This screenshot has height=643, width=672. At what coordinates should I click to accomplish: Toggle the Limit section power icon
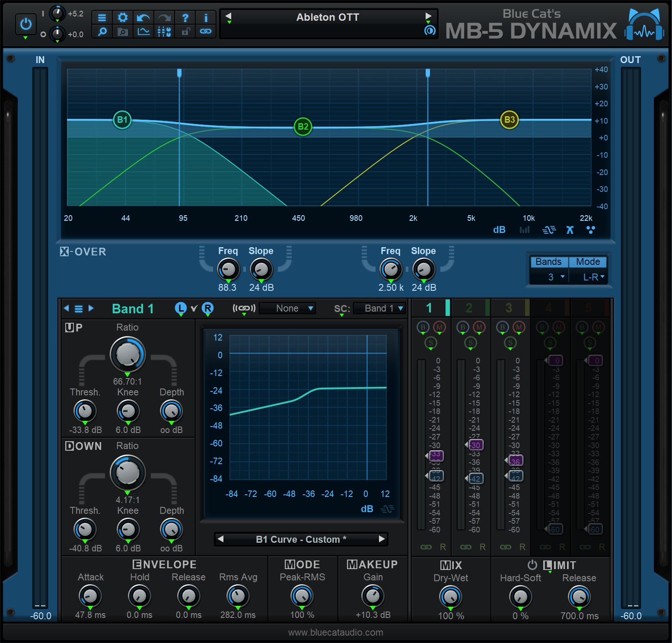point(532,565)
